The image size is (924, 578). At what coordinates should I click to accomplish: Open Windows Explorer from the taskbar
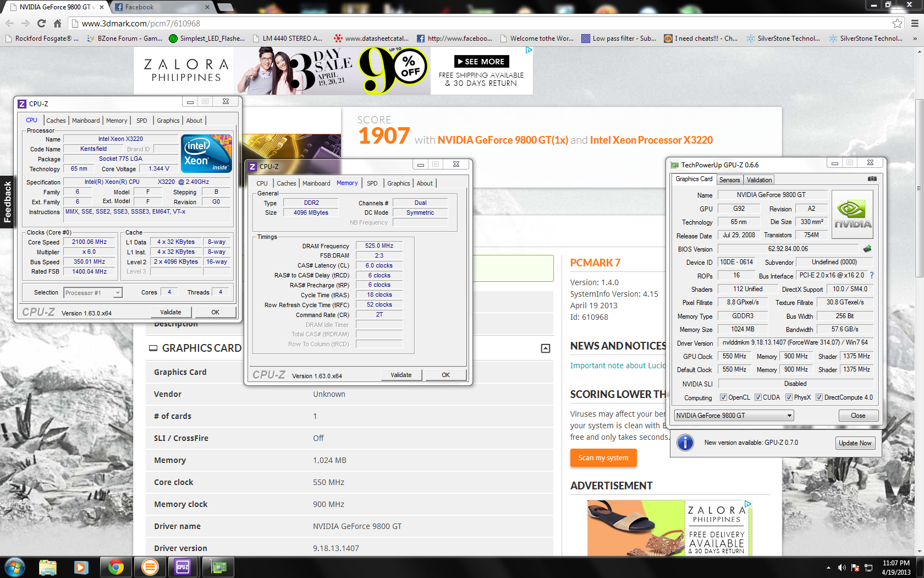pyautogui.click(x=48, y=567)
